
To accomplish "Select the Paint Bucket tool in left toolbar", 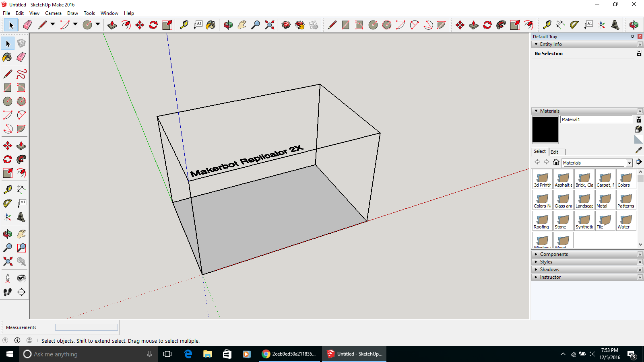I will click(x=8, y=57).
